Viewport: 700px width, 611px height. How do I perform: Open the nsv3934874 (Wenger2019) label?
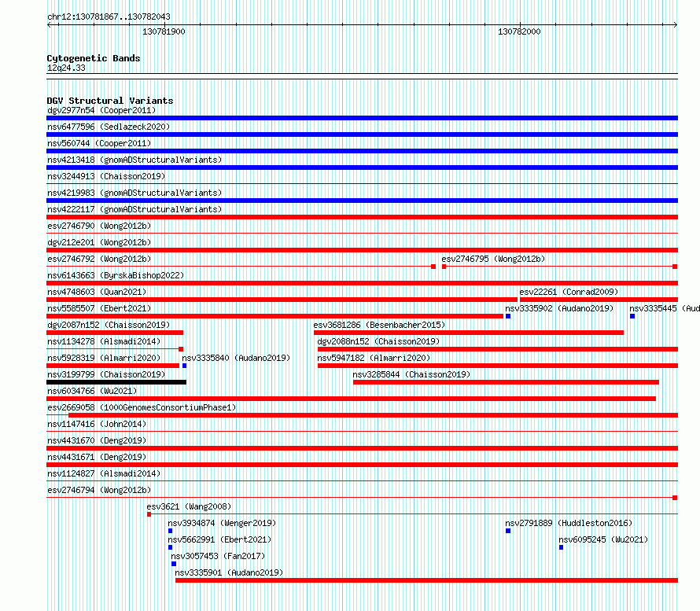click(222, 523)
